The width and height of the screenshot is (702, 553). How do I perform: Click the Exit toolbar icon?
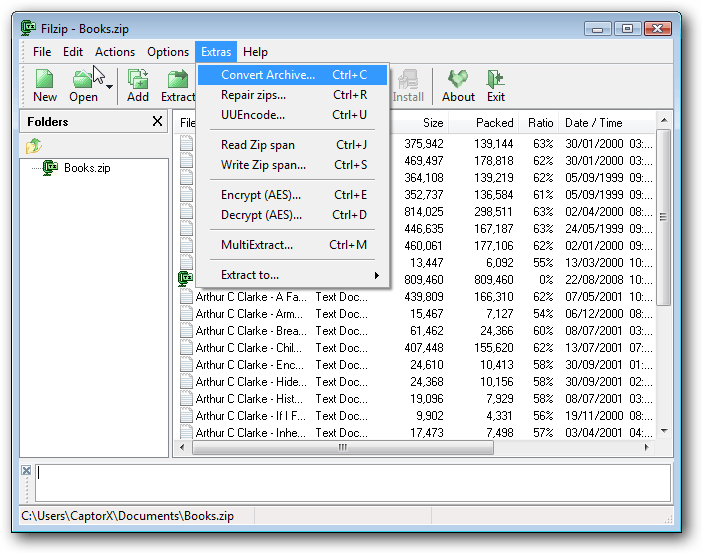click(496, 85)
